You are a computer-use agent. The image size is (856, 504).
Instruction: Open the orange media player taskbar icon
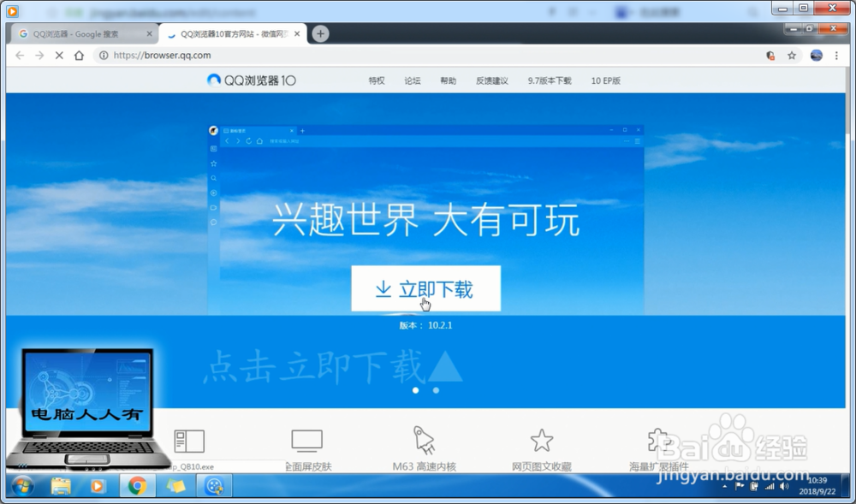pyautogui.click(x=98, y=486)
